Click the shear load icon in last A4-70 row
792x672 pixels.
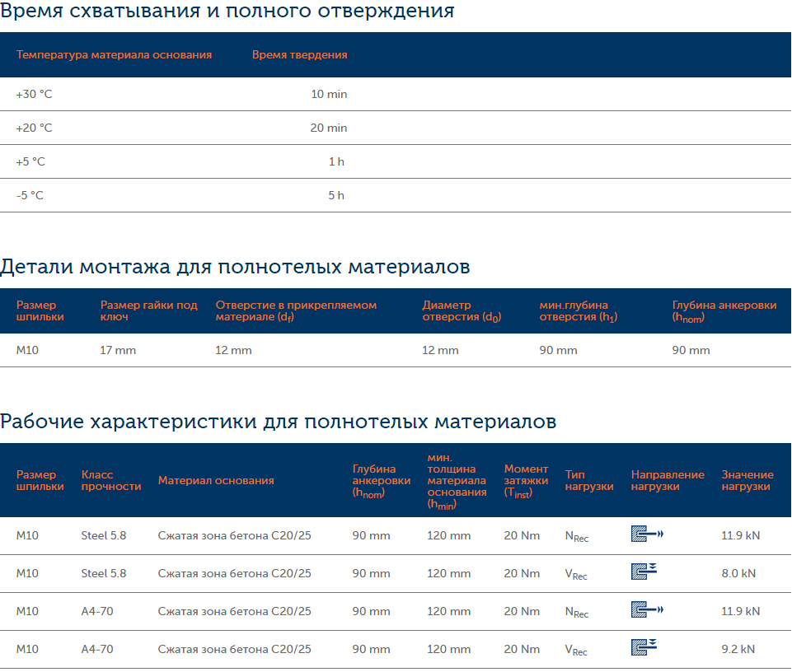pyautogui.click(x=644, y=648)
